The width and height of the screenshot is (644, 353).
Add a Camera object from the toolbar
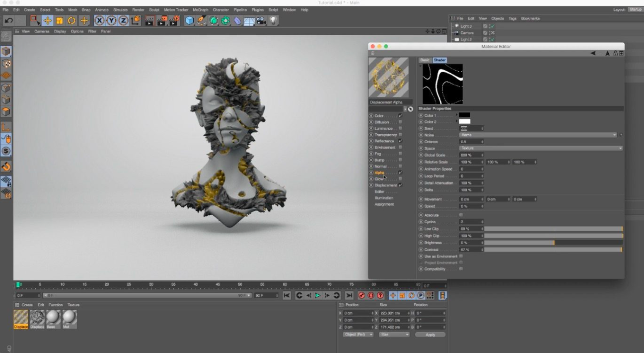(261, 20)
